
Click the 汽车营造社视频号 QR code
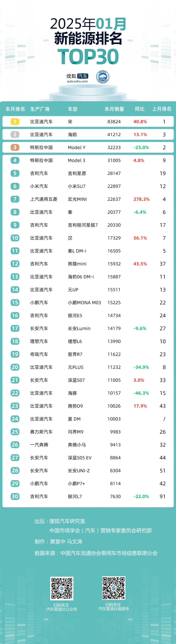point(114,588)
